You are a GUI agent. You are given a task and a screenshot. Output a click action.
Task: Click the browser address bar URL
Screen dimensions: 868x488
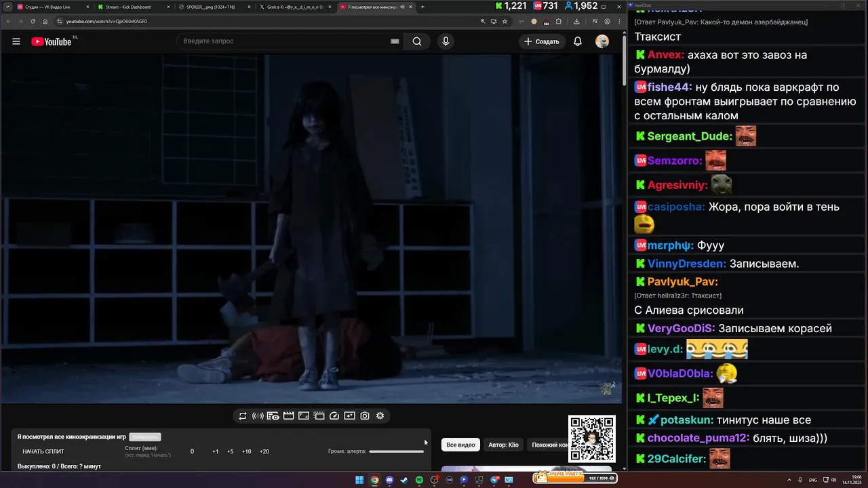[106, 21]
